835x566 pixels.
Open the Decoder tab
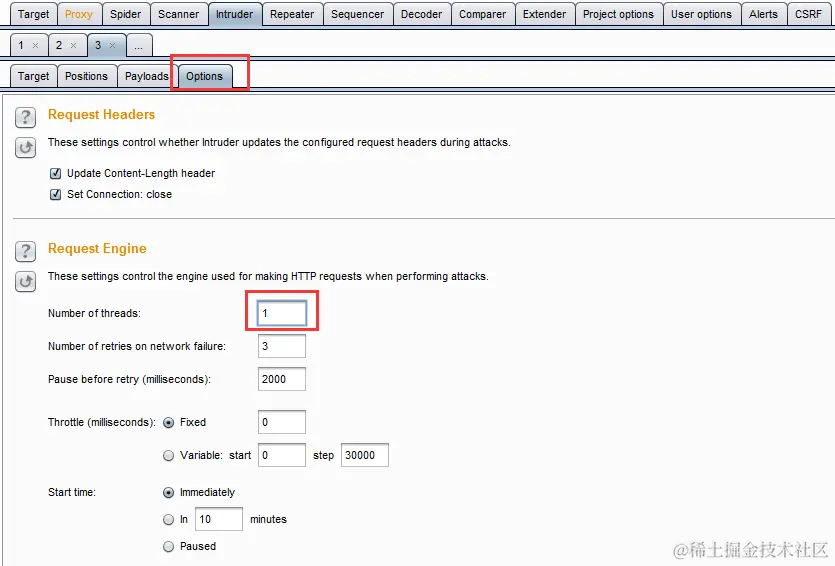pos(421,14)
